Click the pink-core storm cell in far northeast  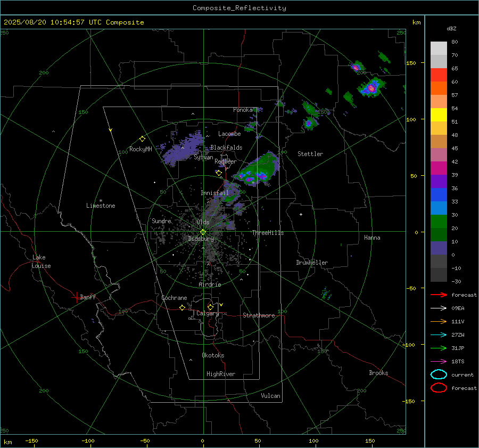(371, 88)
